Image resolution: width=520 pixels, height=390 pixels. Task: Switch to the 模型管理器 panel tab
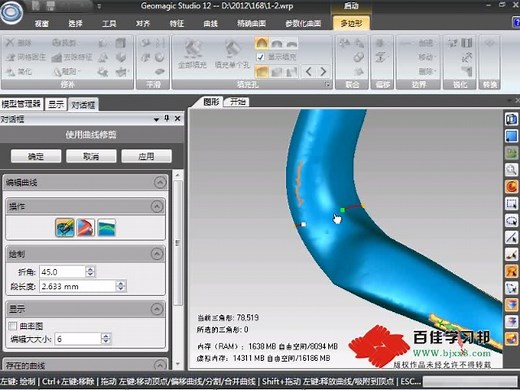[x=21, y=104]
